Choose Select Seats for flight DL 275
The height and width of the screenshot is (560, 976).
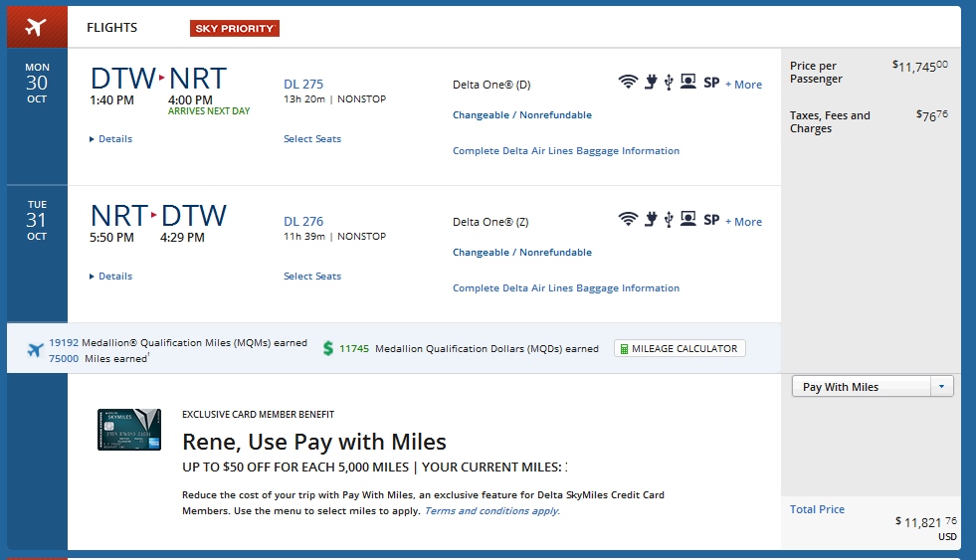[312, 139]
